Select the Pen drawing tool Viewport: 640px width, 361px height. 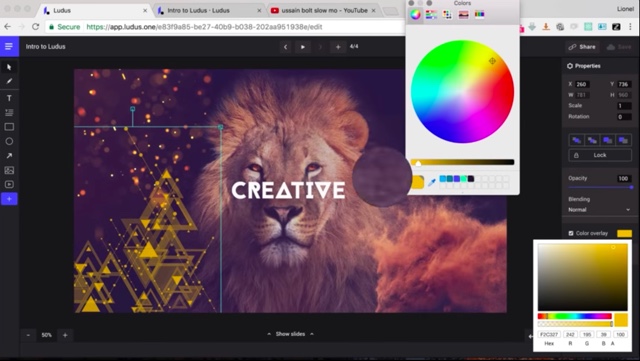9,81
